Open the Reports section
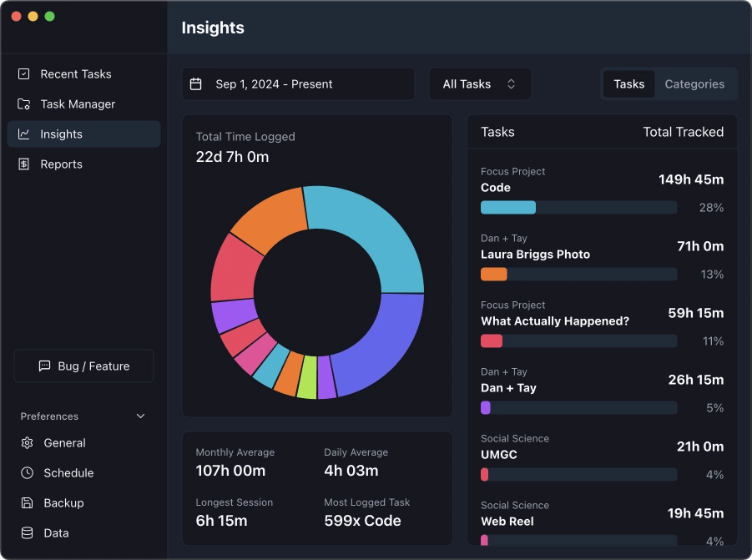 point(62,164)
